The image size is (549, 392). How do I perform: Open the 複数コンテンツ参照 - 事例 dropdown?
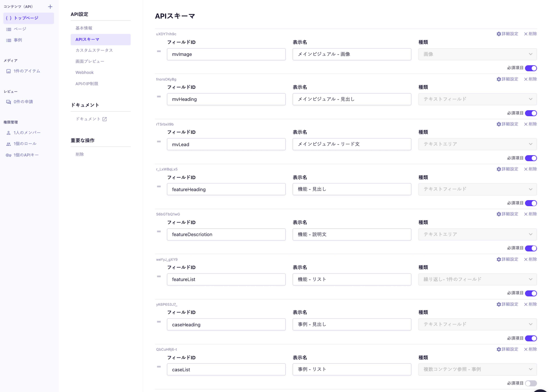click(x=477, y=369)
